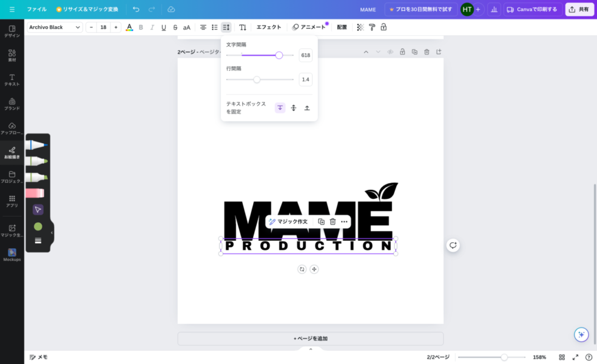Click the cloud save status icon
Viewport: 597px width, 364px height.
pos(171,9)
